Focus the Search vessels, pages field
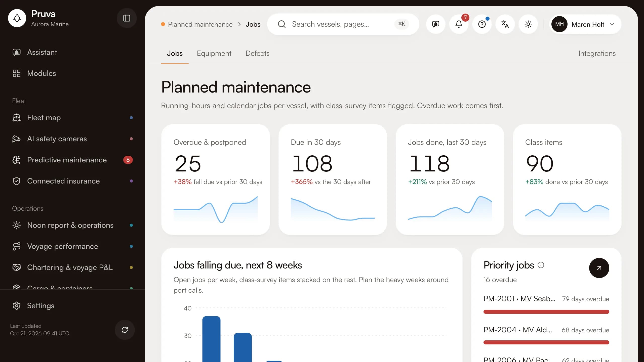644x362 pixels. [343, 24]
